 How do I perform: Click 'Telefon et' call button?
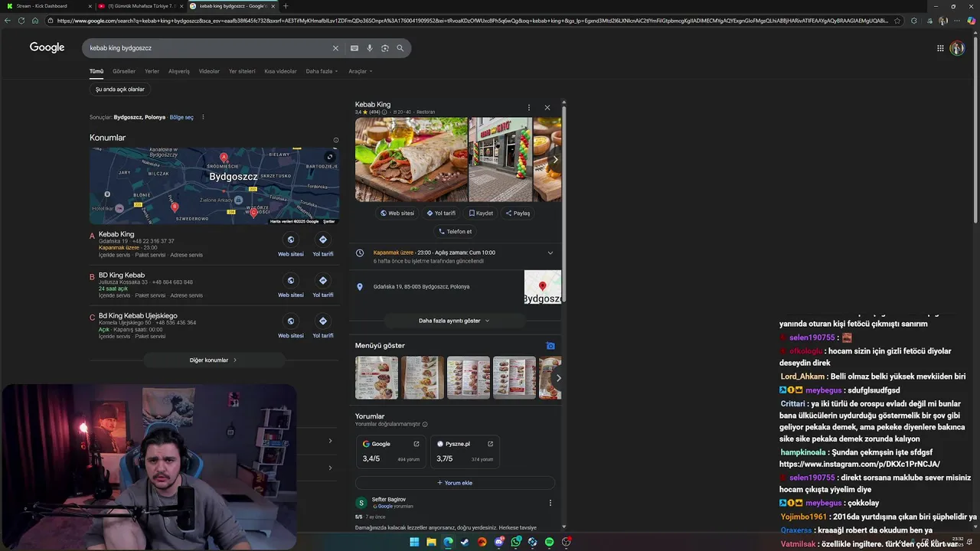455,231
